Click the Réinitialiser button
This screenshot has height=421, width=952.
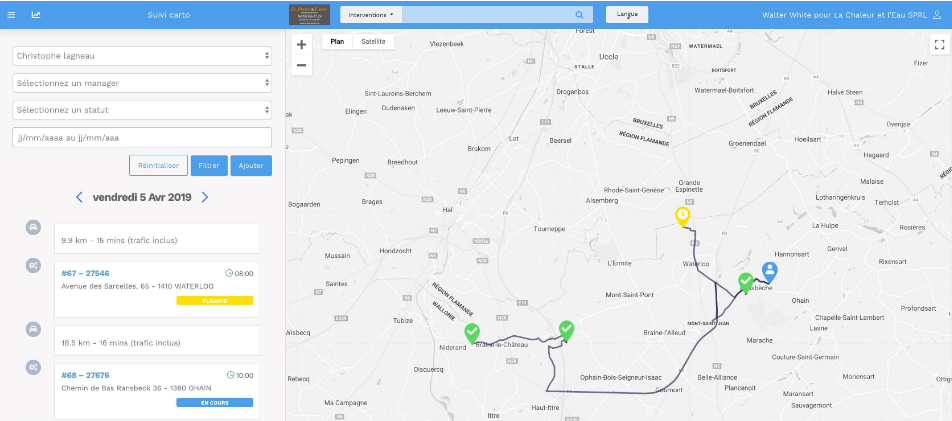point(158,165)
